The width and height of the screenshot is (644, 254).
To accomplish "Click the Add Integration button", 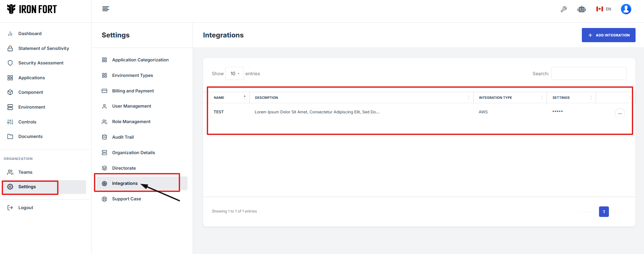I will point(608,35).
